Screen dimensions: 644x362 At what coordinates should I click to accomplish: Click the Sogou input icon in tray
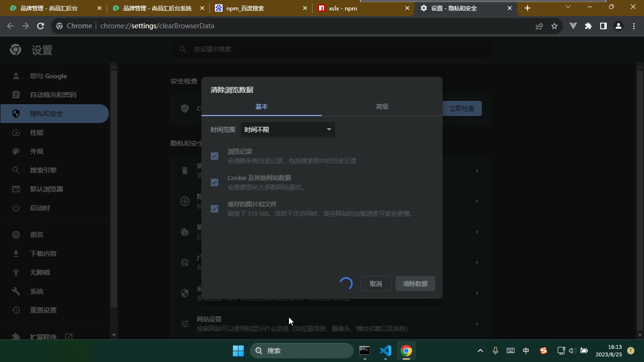[544, 351]
